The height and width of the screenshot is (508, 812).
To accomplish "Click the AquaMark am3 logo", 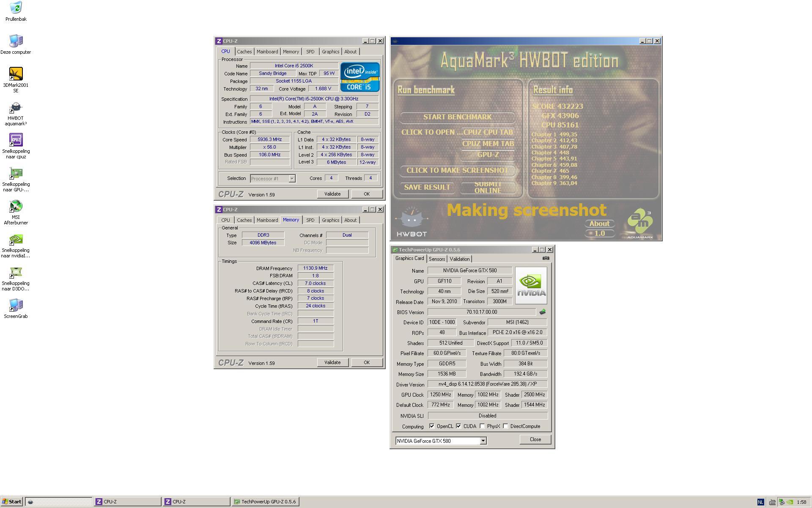I will click(x=640, y=224).
